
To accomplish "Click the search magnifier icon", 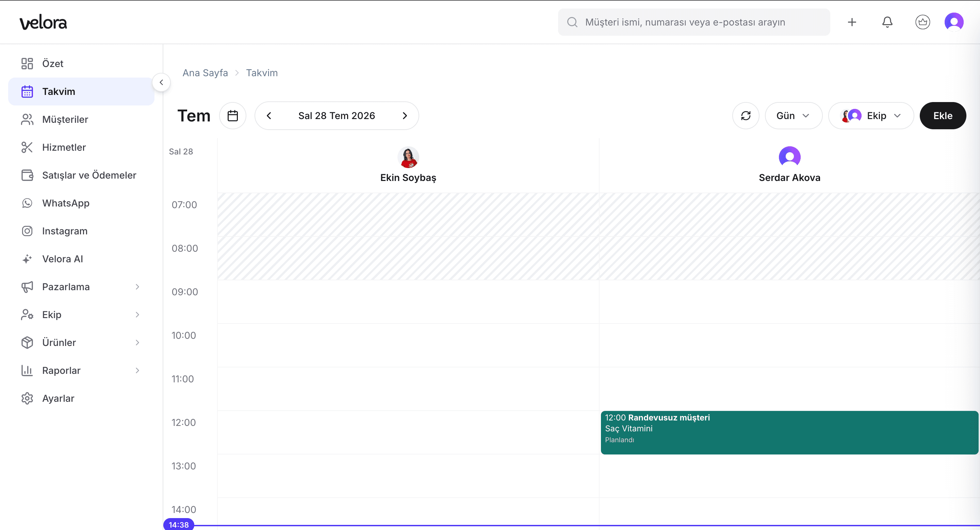I will point(572,22).
